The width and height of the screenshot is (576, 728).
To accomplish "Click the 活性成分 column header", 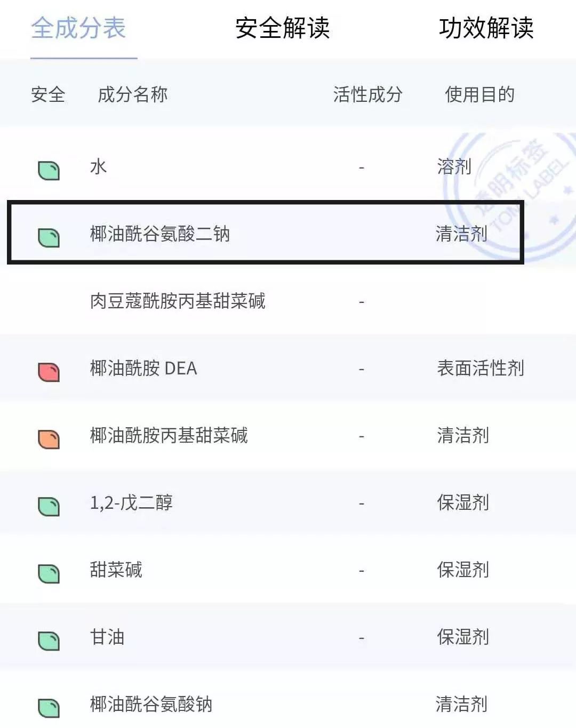I will [x=367, y=94].
